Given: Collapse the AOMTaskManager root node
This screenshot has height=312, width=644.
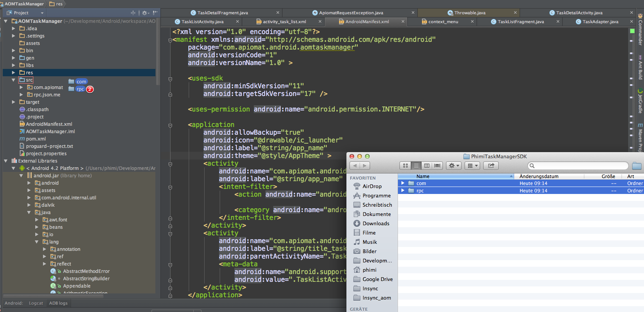Looking at the screenshot, I should coord(6,21).
